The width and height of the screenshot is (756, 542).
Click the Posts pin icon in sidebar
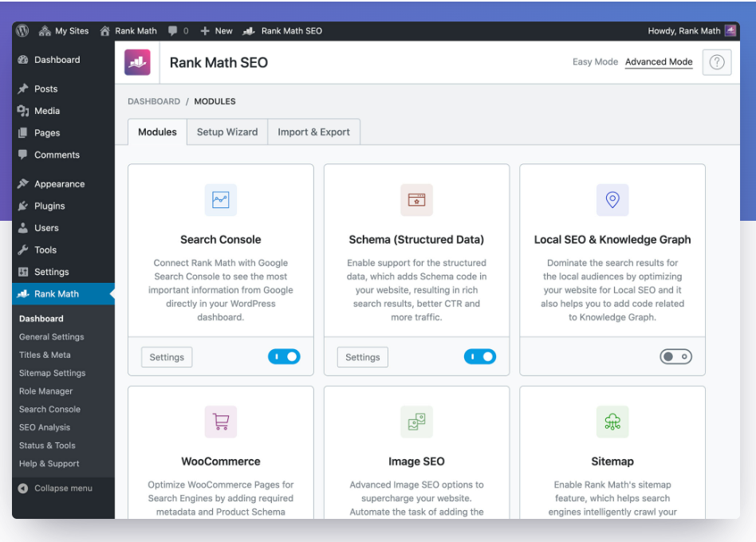point(22,88)
